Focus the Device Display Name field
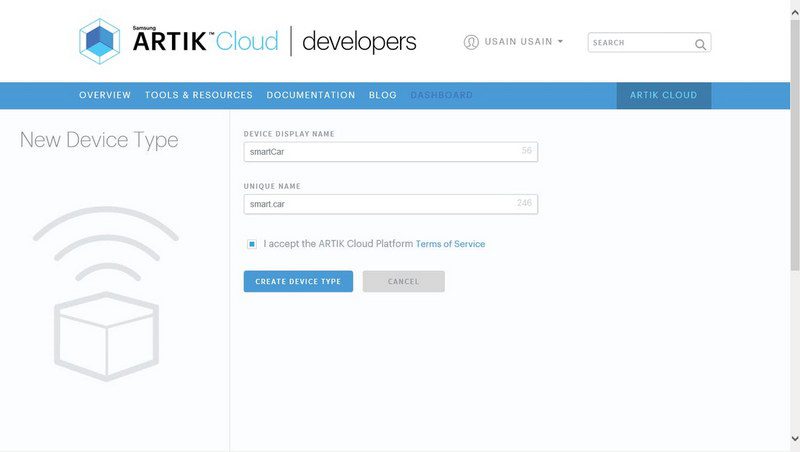The height and width of the screenshot is (452, 800). (391, 152)
